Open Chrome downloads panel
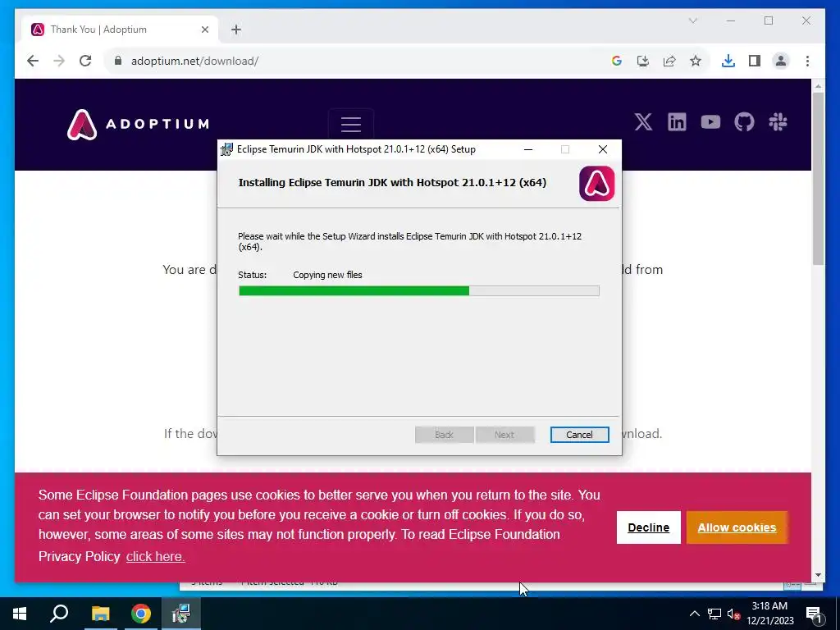840x630 pixels. click(x=728, y=61)
